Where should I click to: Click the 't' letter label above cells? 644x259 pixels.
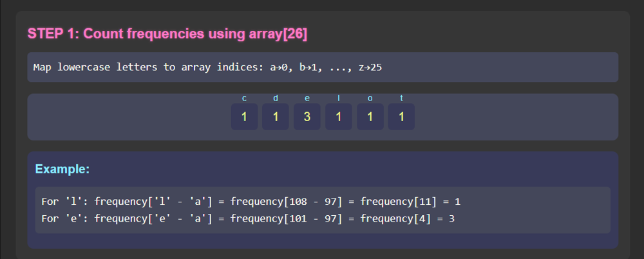(x=401, y=98)
